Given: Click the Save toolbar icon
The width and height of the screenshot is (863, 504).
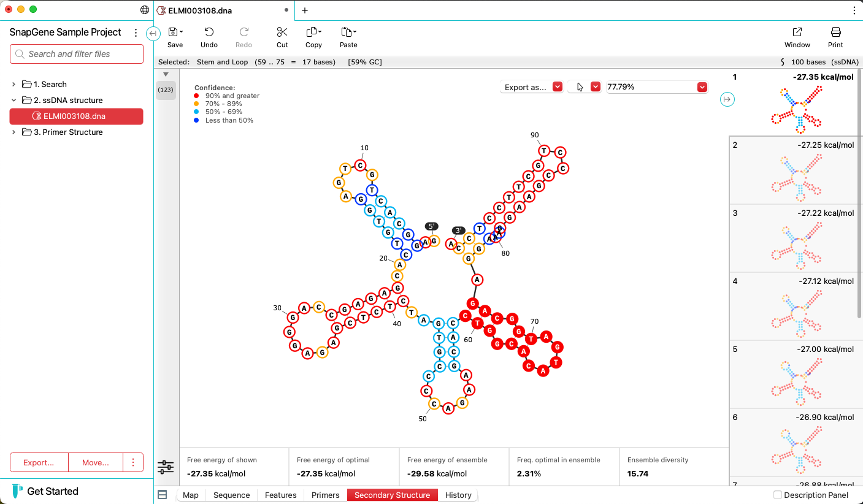Looking at the screenshot, I should pos(175,37).
